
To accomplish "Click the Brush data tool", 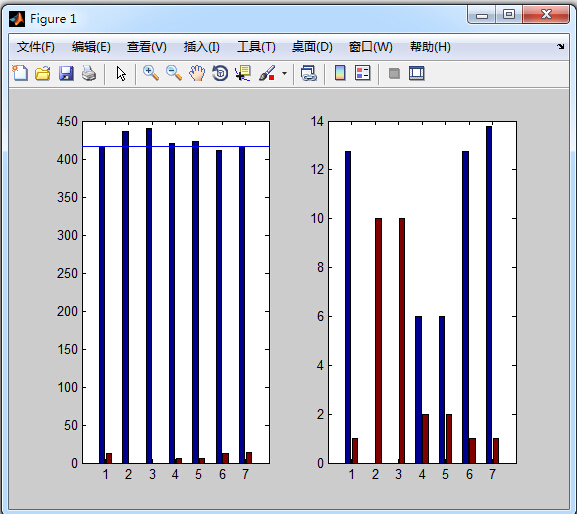I will [267, 73].
